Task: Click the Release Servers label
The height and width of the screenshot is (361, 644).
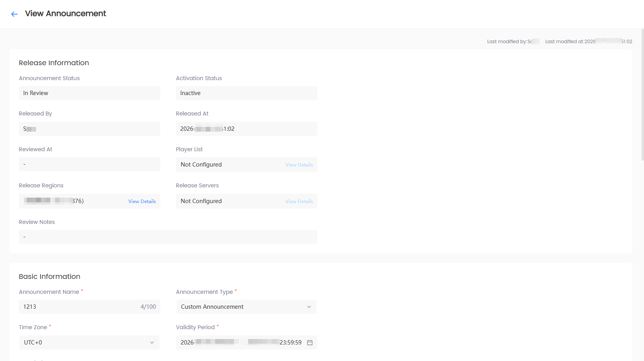Action: click(x=197, y=185)
